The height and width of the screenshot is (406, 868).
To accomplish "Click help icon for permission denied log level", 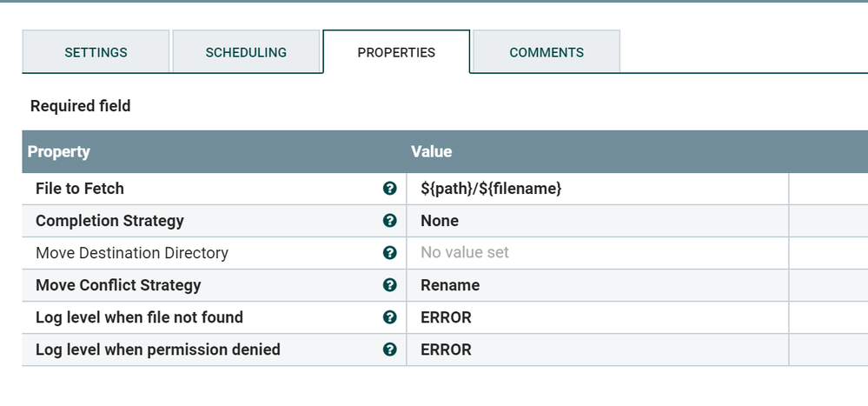I will click(x=389, y=349).
